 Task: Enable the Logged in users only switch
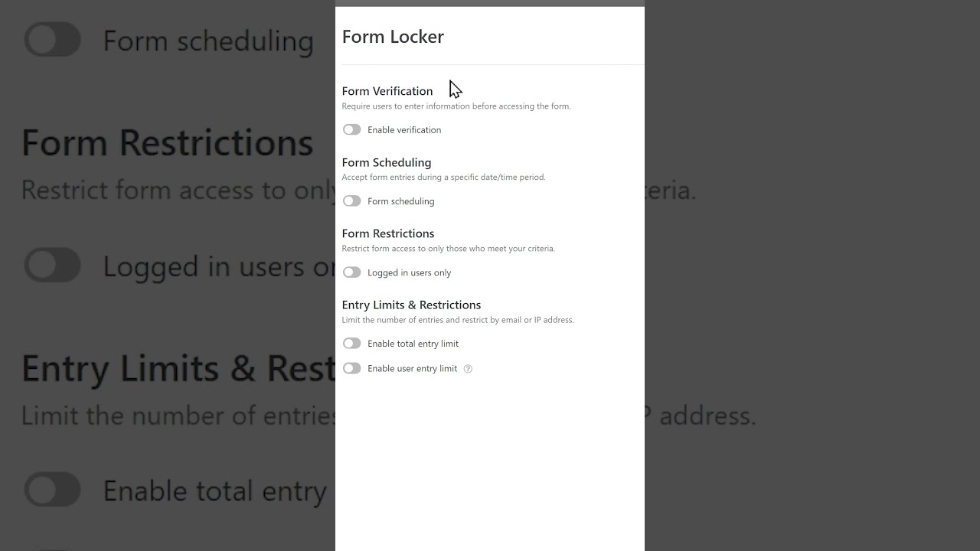click(x=351, y=272)
